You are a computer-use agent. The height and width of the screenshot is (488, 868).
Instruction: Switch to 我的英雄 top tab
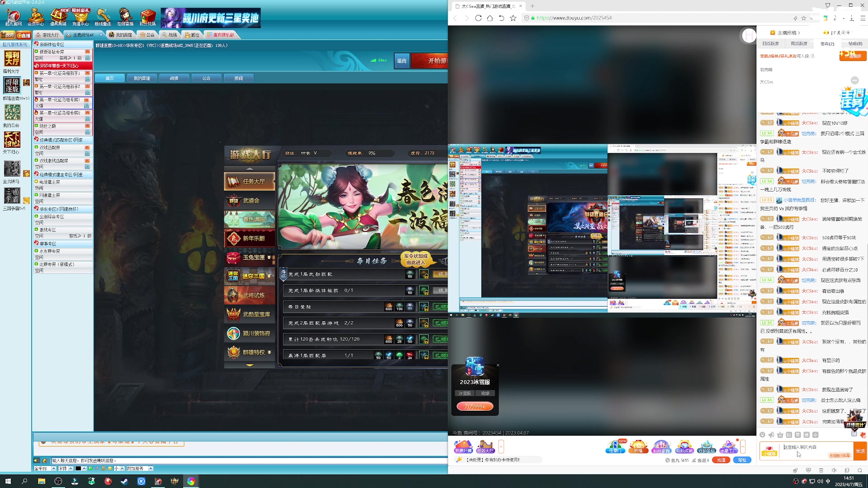(x=121, y=35)
